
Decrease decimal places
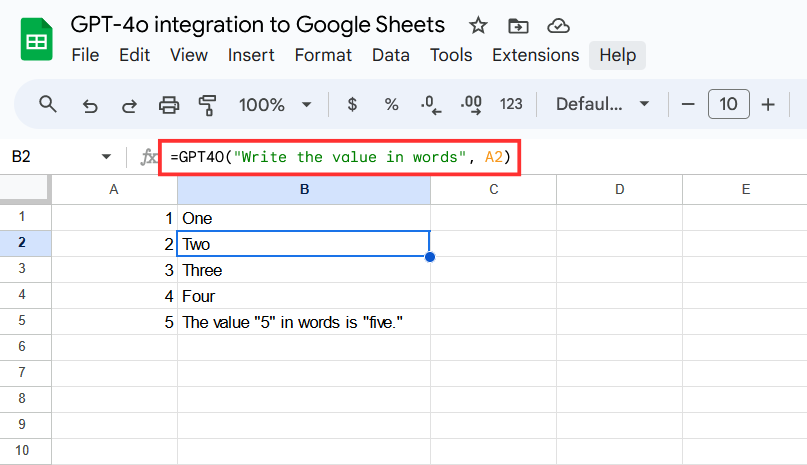pyautogui.click(x=431, y=105)
